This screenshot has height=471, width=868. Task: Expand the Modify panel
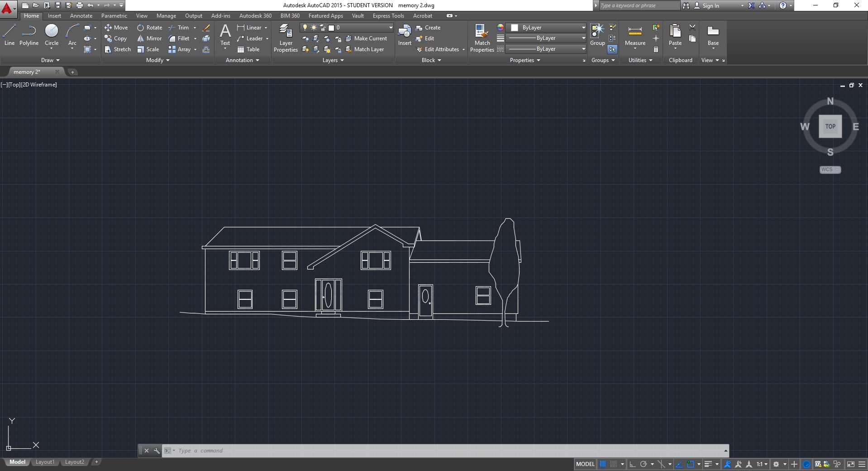click(x=158, y=60)
